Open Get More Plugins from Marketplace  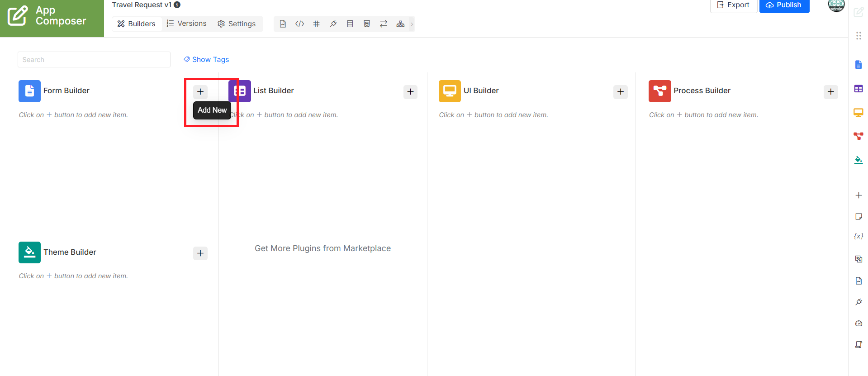coord(323,248)
